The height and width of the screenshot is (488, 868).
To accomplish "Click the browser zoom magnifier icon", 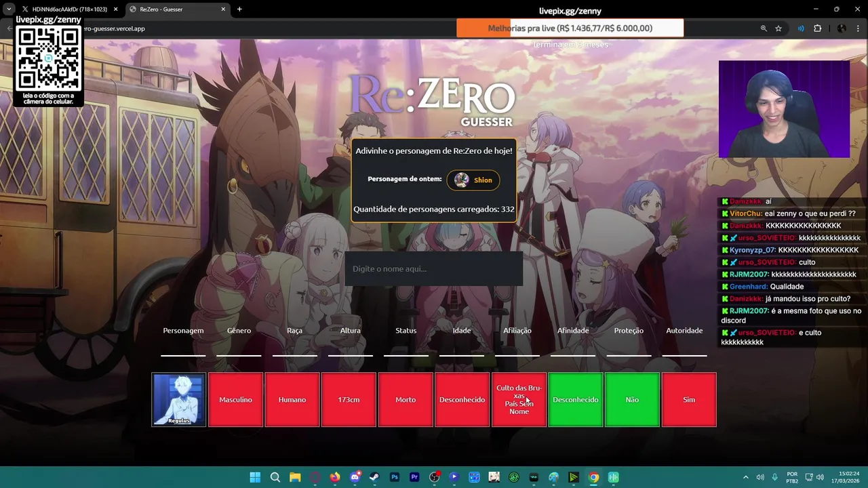I will (x=764, y=28).
